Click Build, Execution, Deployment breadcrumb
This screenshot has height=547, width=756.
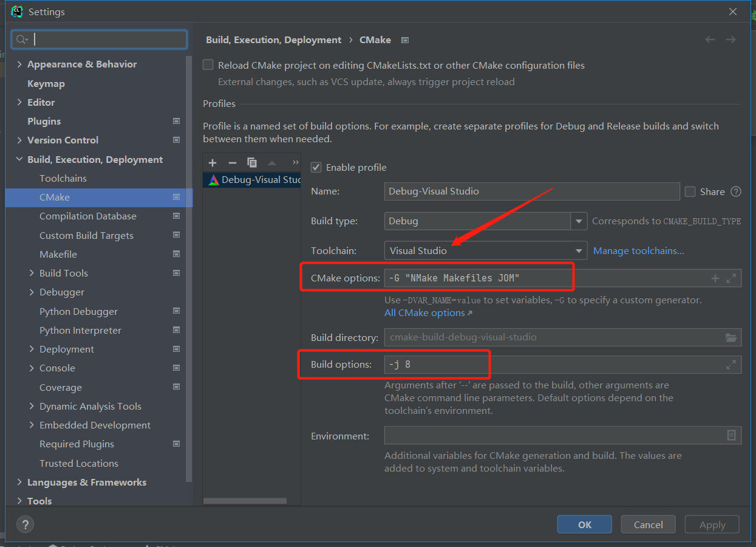274,40
